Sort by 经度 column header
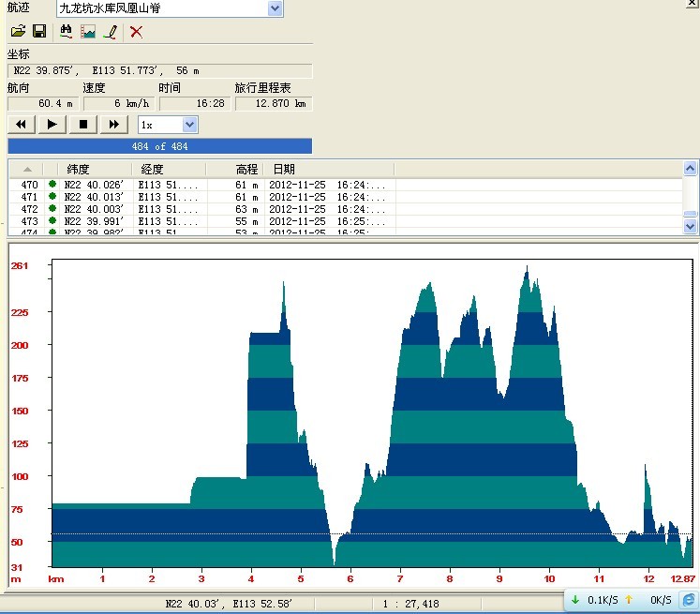The height and width of the screenshot is (614, 700). (169, 170)
